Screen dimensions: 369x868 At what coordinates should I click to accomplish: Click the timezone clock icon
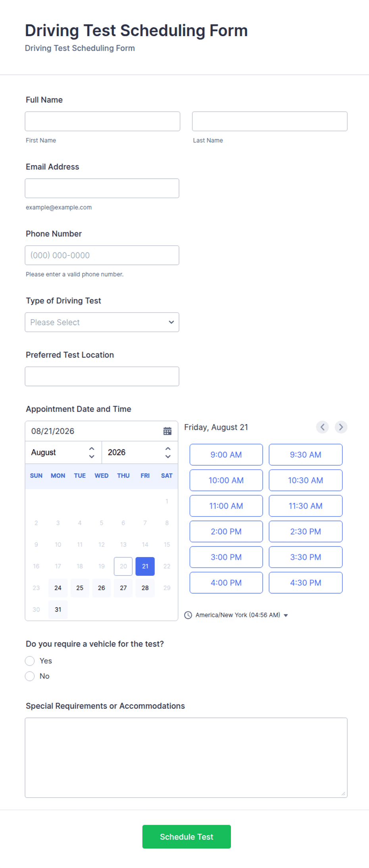[188, 615]
